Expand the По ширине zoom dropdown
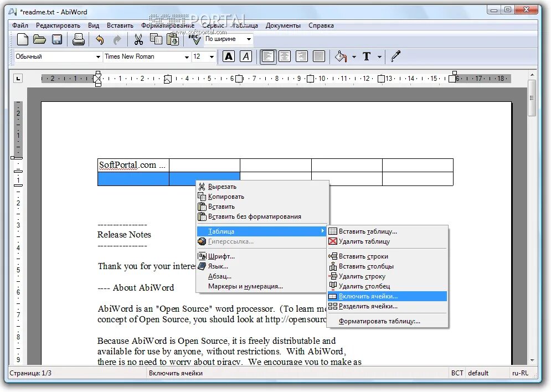This screenshot has height=392, width=551. (249, 39)
